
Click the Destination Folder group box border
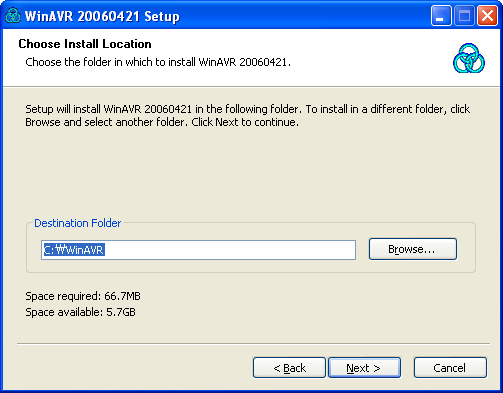click(251, 272)
